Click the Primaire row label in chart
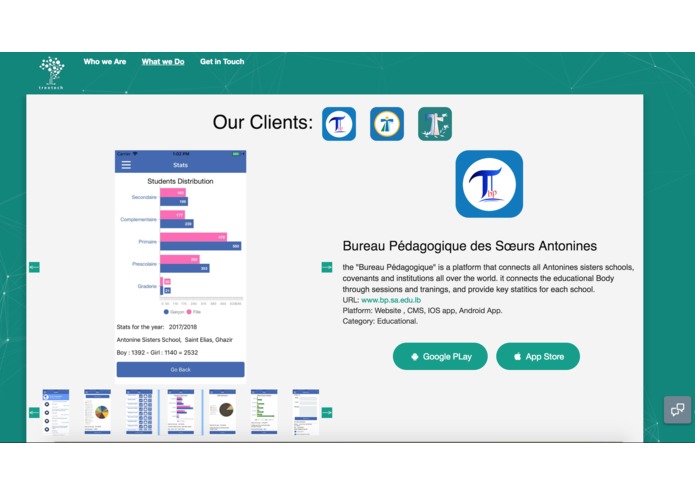Viewport: 695px width, 494px height. tap(148, 241)
